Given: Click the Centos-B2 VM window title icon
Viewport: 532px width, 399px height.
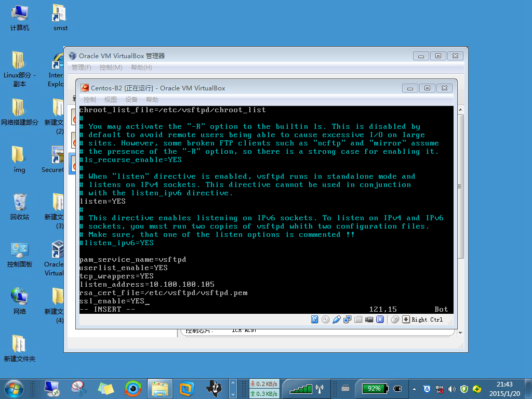Looking at the screenshot, I should tap(85, 88).
